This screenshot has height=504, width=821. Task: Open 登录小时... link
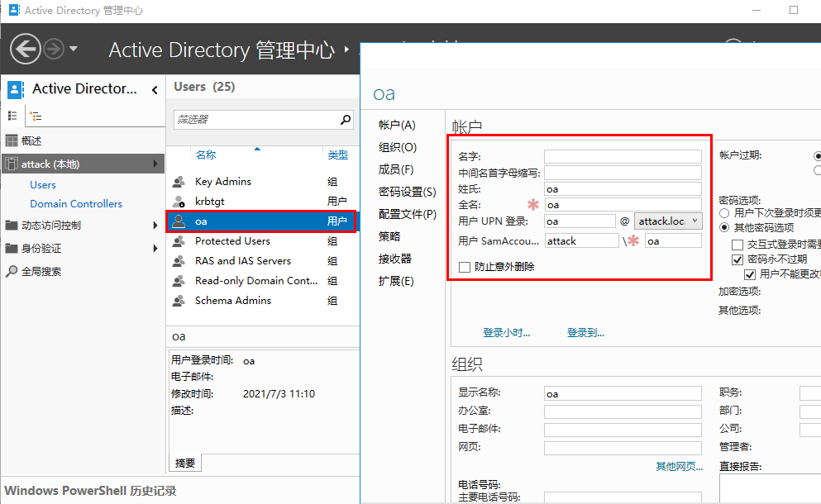(506, 333)
